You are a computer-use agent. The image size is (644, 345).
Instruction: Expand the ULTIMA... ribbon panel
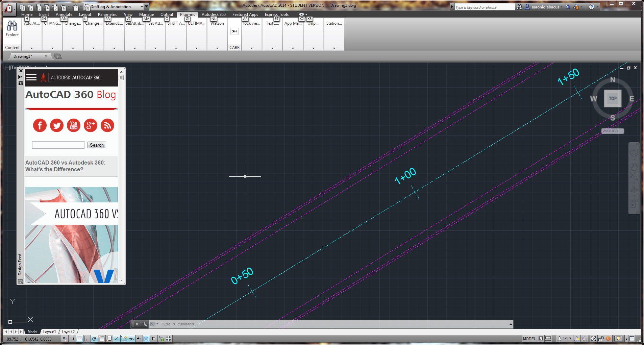197,48
